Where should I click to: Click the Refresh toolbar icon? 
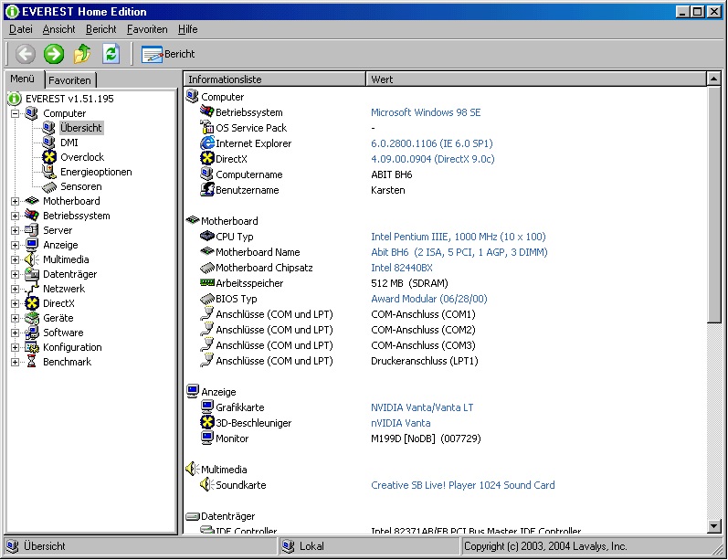pyautogui.click(x=111, y=54)
